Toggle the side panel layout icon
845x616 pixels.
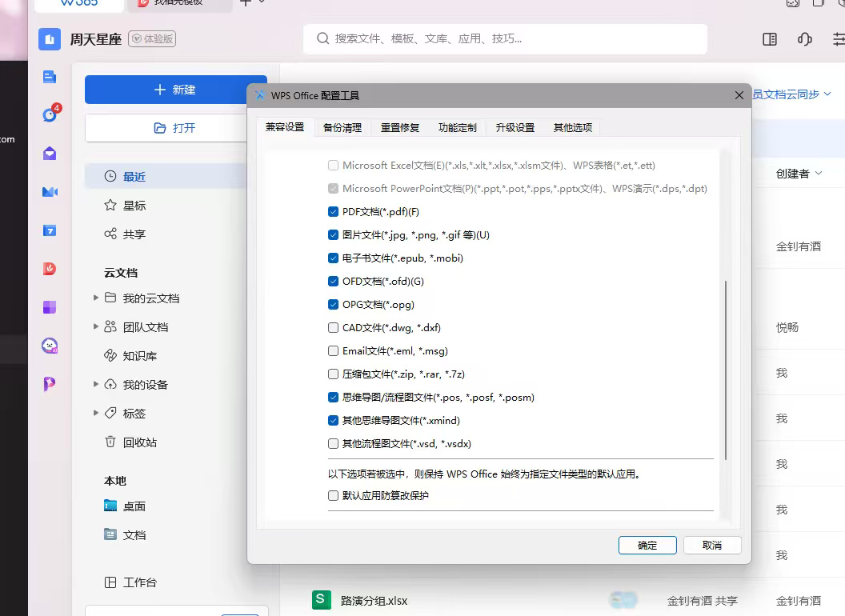[x=770, y=39]
